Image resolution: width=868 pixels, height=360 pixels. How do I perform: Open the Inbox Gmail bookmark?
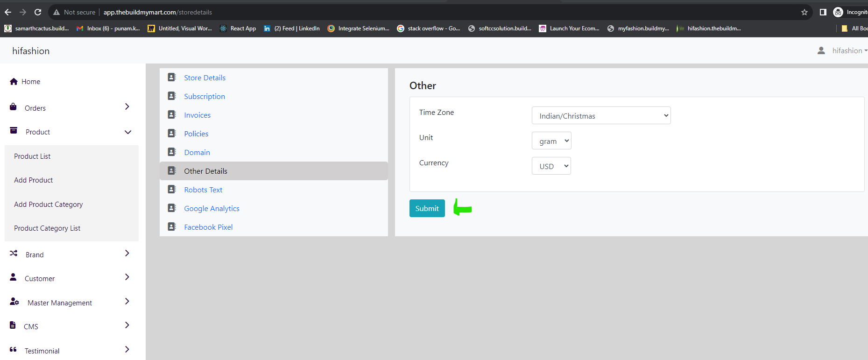pyautogui.click(x=108, y=28)
